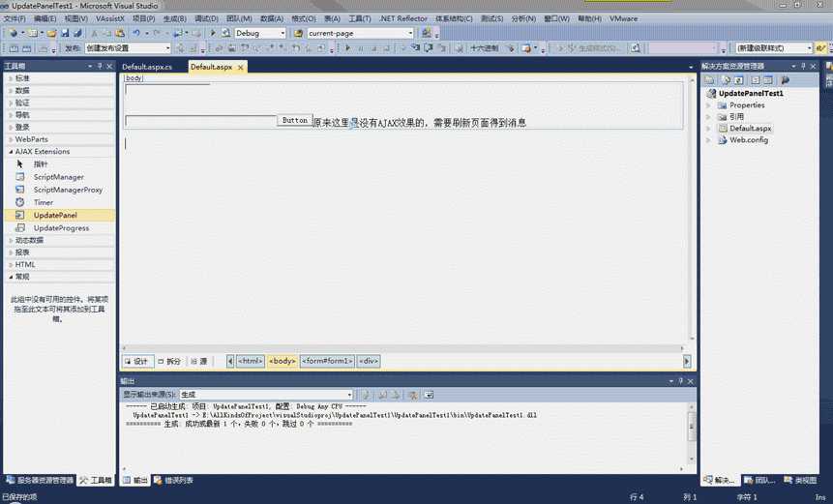Viewport: 833px width, 504px height.
Task: Open the 新建级联样式 style dropdown
Action: 809,47
